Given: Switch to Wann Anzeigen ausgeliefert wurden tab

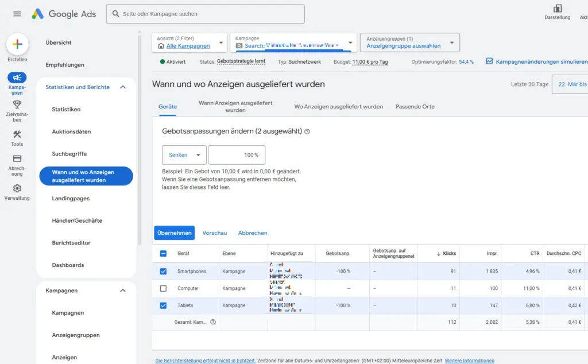Looking at the screenshot, I should (235, 106).
